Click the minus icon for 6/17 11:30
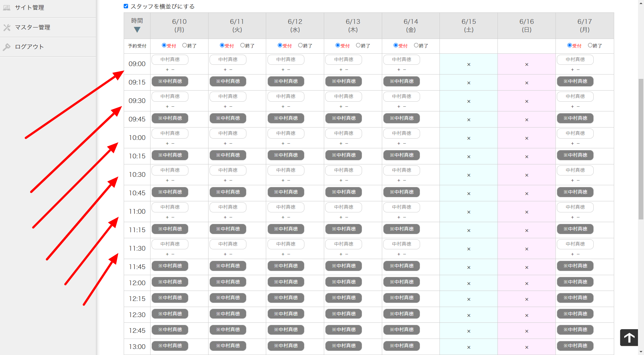Image resolution: width=644 pixels, height=355 pixels. (578, 254)
